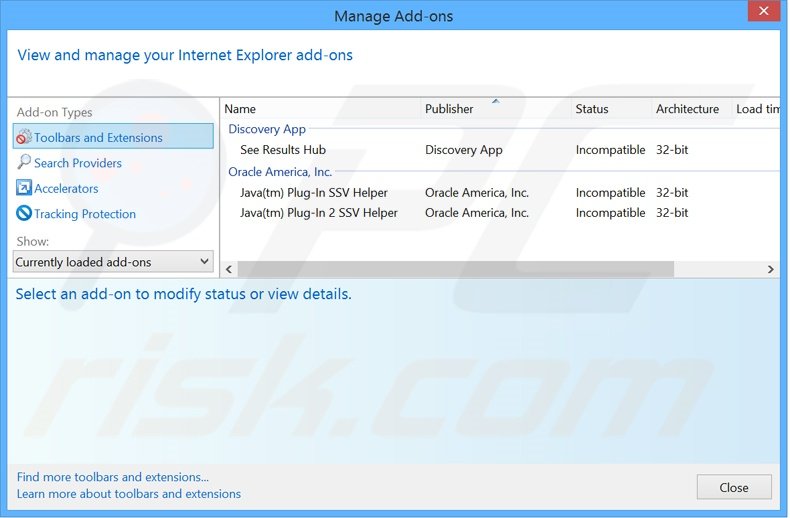Click the horizontal scrollbar right arrow
The height and width of the screenshot is (518, 790).
770,269
